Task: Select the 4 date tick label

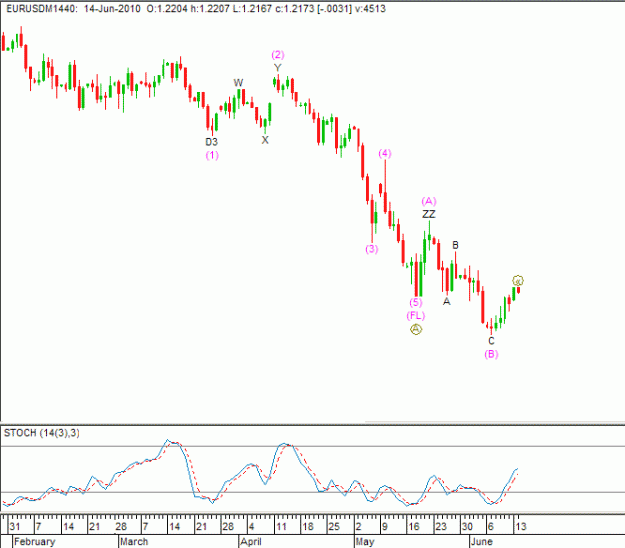Action: pos(251,526)
